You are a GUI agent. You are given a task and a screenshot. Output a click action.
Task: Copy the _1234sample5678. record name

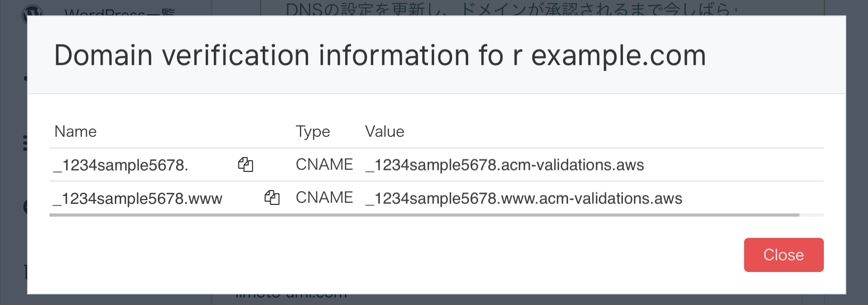[x=245, y=164]
